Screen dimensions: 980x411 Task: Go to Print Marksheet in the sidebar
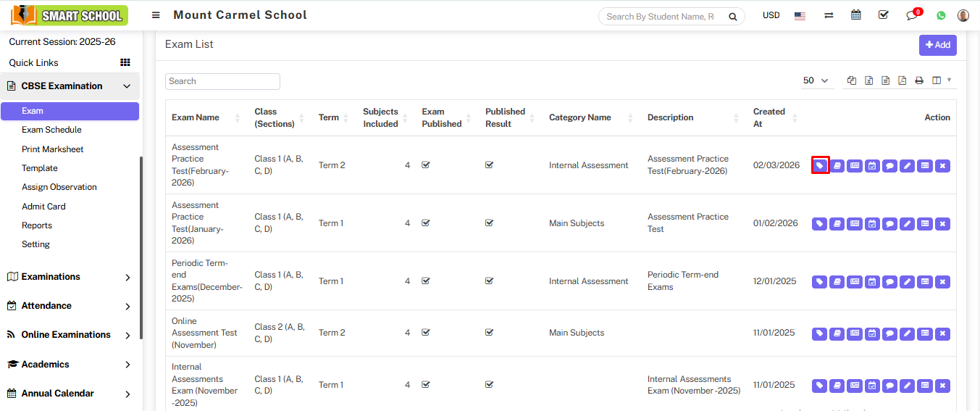pos(52,149)
